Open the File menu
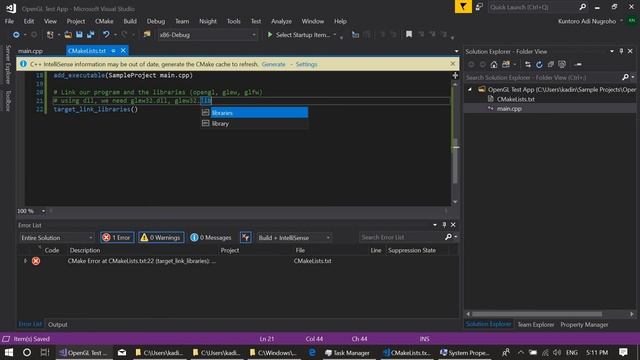This screenshot has width=640, height=360. point(9,21)
